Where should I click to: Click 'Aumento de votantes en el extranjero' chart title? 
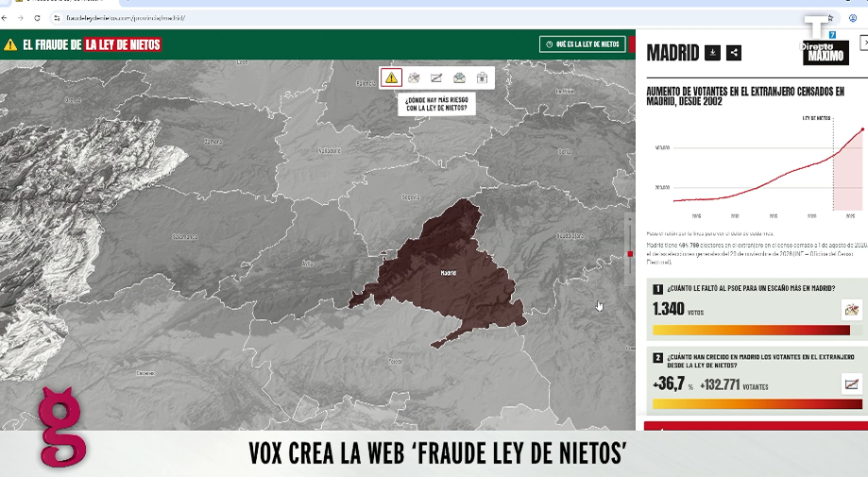point(745,95)
